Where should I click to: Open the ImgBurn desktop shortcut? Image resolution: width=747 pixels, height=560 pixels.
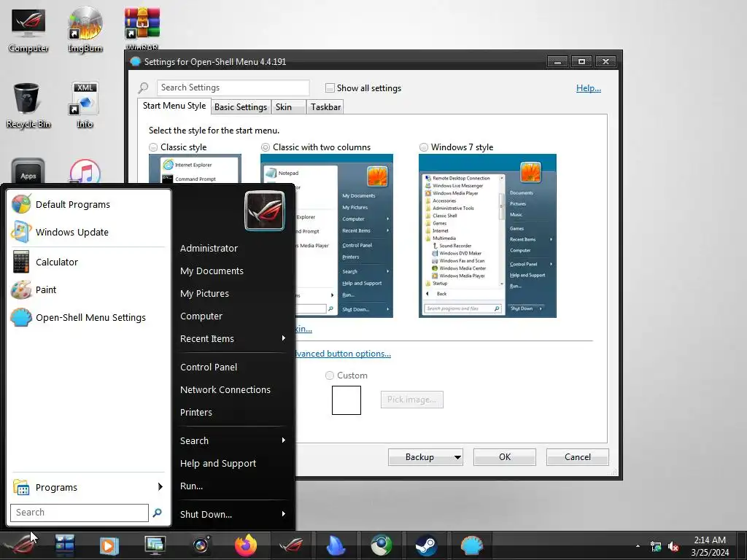[x=85, y=29]
